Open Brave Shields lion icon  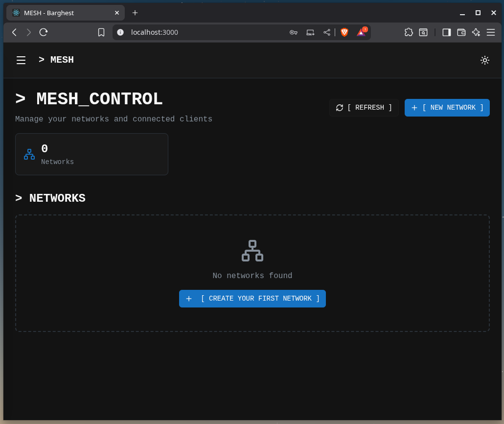click(344, 32)
